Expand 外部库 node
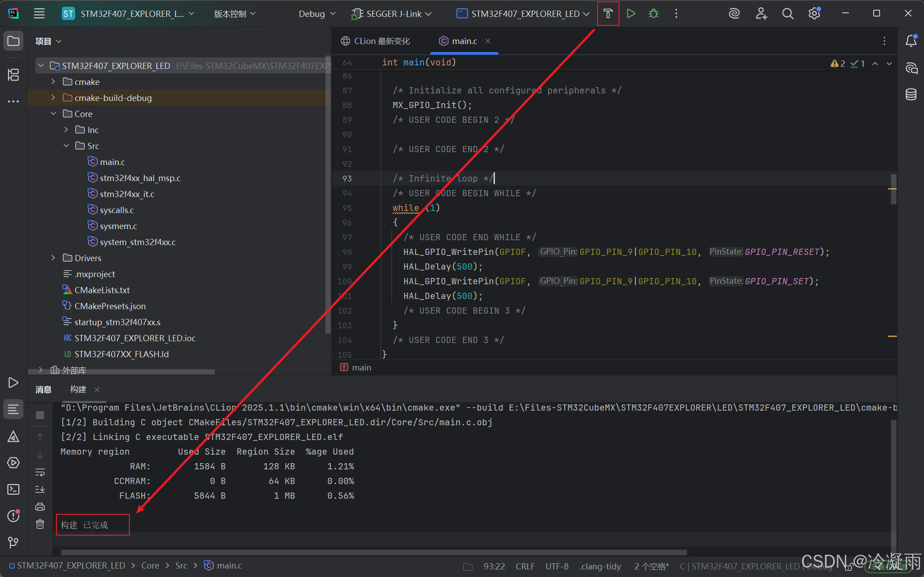This screenshot has width=924, height=577. click(x=41, y=370)
